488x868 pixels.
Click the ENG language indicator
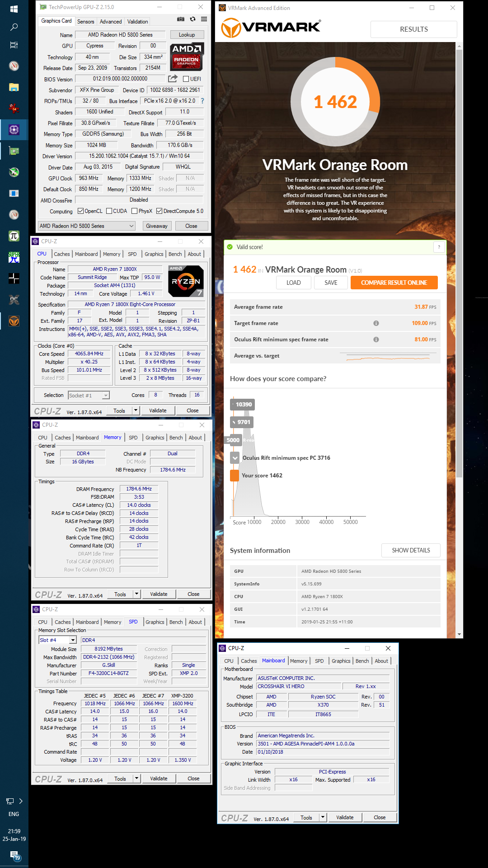tap(14, 814)
